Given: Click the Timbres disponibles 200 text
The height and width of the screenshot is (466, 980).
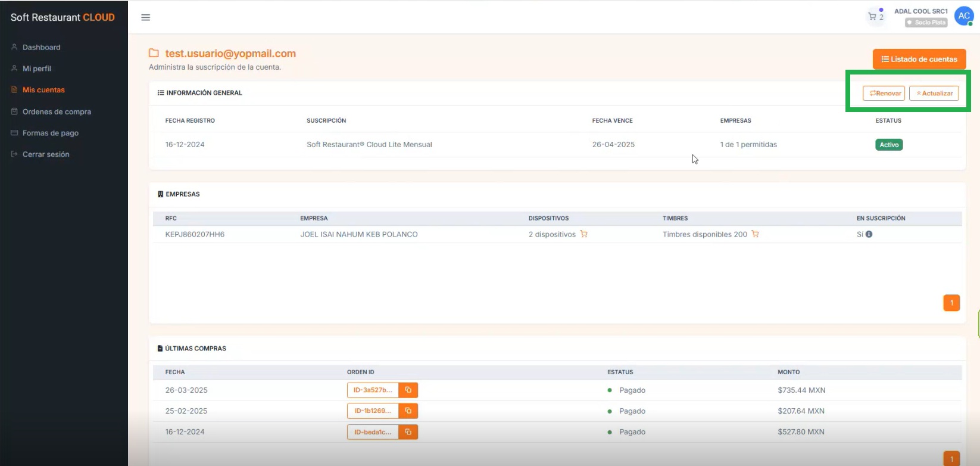Looking at the screenshot, I should coord(704,234).
